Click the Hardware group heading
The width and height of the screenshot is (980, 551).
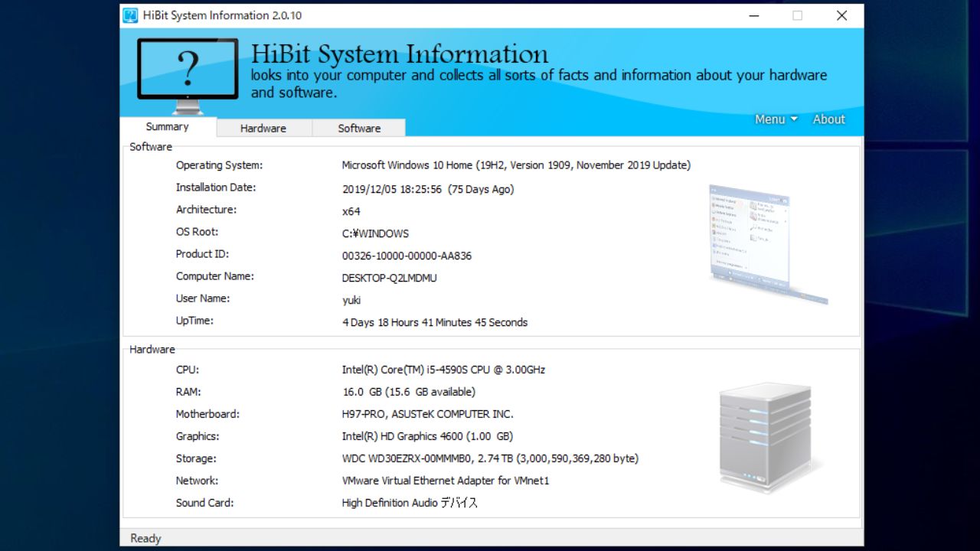click(152, 350)
